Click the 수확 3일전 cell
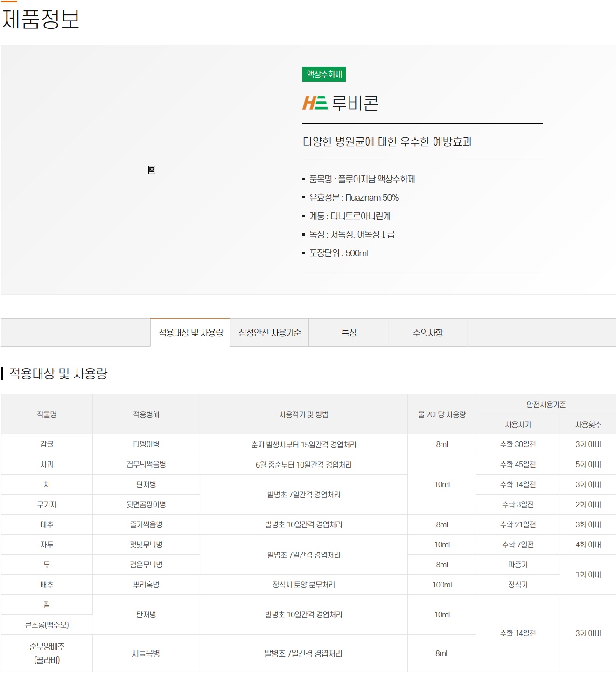Screen dimensions: 616x685 click(x=518, y=504)
